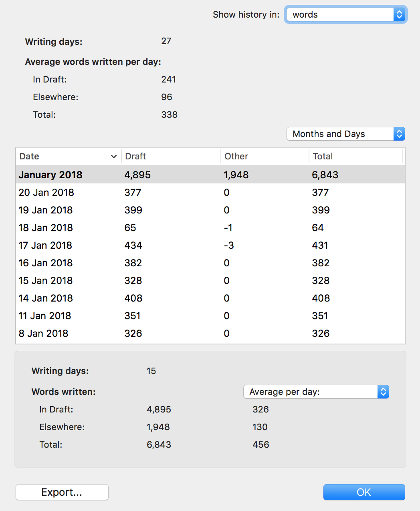Sort by the Draft column header

[x=171, y=157]
